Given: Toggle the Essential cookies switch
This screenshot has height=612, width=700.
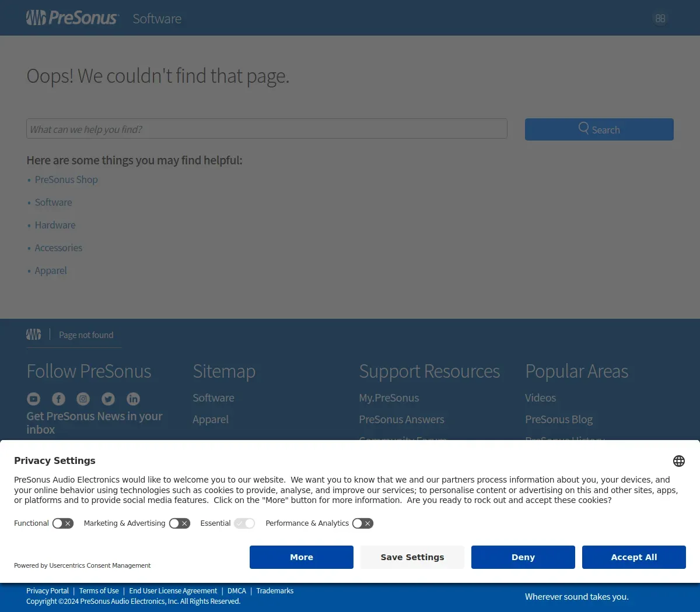Looking at the screenshot, I should 244,523.
